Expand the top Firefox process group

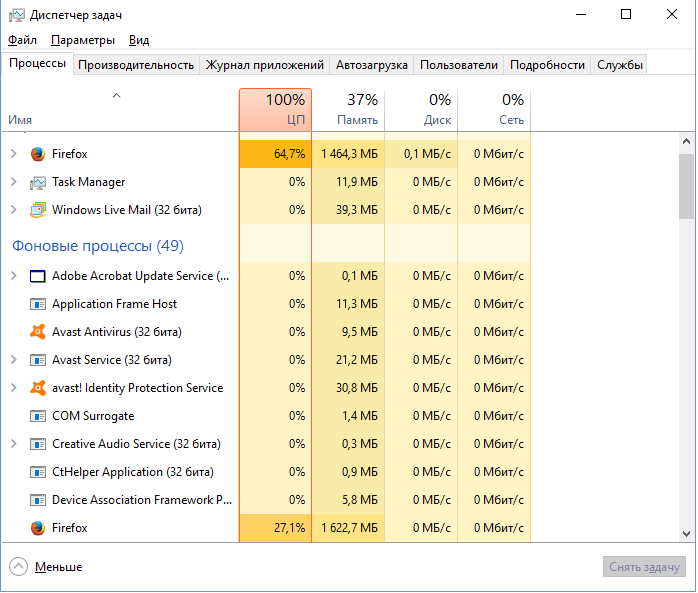pyautogui.click(x=13, y=154)
